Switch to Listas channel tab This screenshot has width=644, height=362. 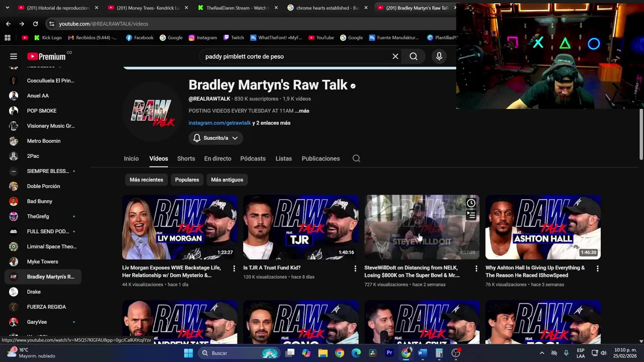tap(284, 158)
